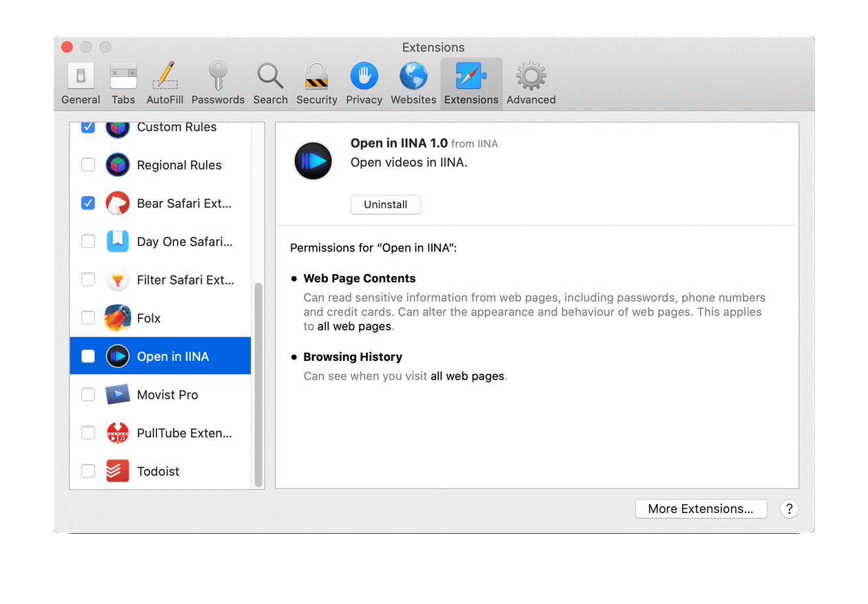Switch to the Tabs preferences pane
Viewport: 868px width, 604px height.
point(123,83)
